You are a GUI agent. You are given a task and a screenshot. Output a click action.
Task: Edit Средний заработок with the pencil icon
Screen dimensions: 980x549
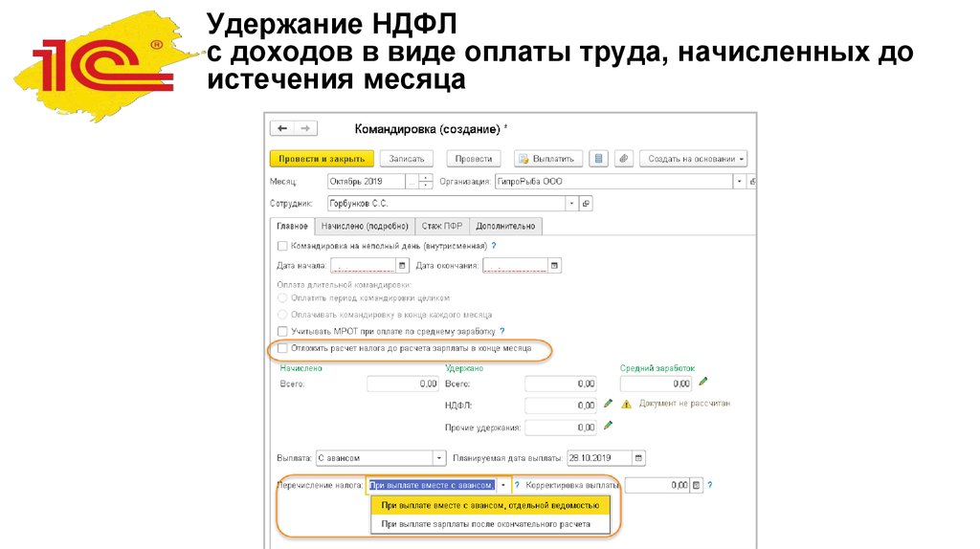click(x=703, y=381)
